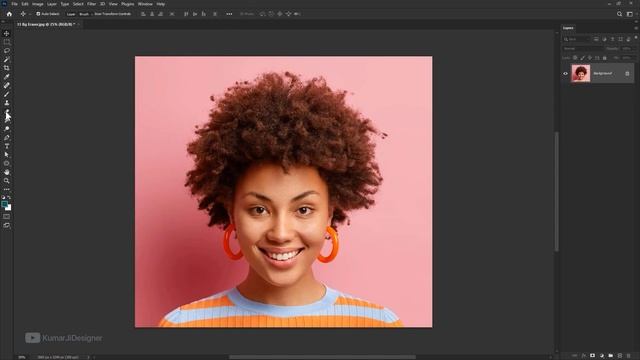
Task: Click Align vertical centers icon
Action: pyautogui.click(x=195, y=14)
